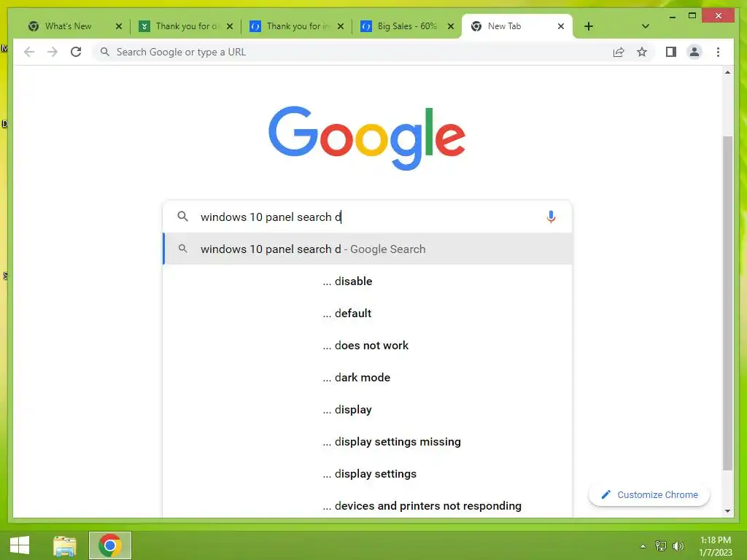Click the page scrollbar down arrow
Image resolution: width=747 pixels, height=560 pixels.
[727, 511]
